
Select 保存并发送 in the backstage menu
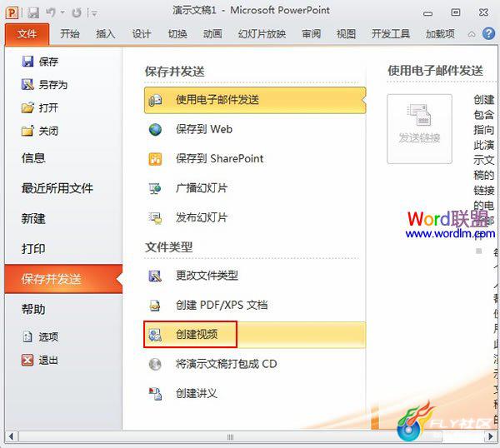tap(63, 279)
